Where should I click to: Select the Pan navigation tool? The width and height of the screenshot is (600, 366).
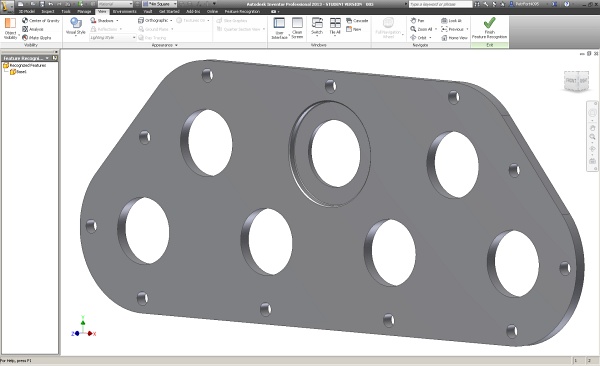(417, 20)
